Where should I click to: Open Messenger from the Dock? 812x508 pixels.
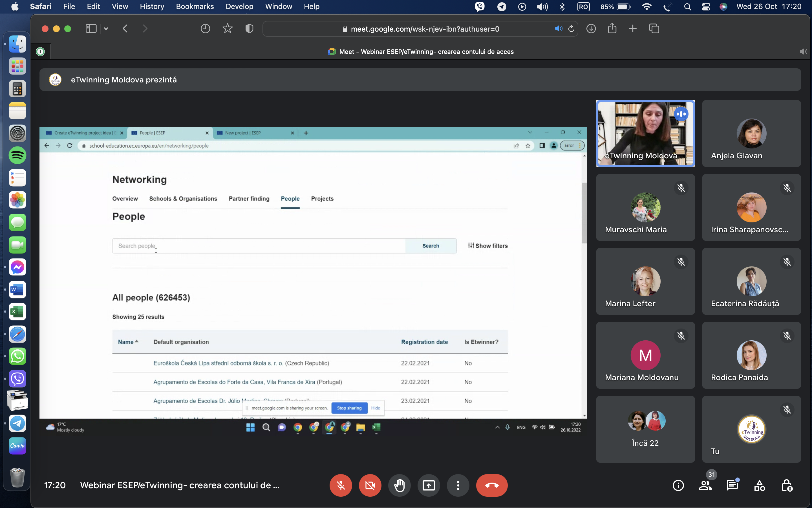pos(17,267)
